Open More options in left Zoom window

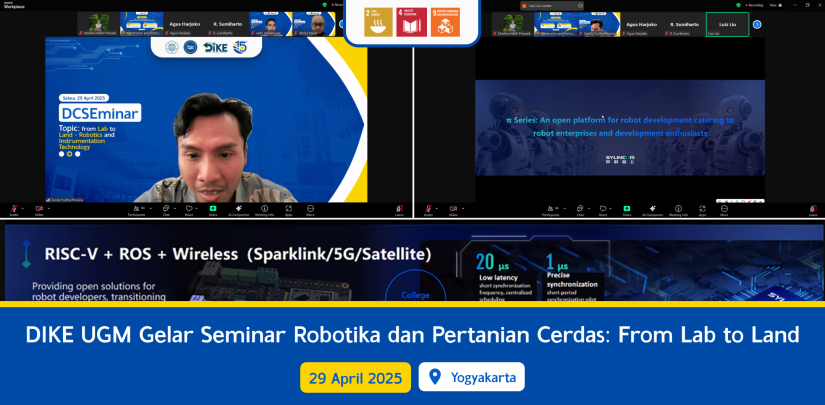pos(310,210)
